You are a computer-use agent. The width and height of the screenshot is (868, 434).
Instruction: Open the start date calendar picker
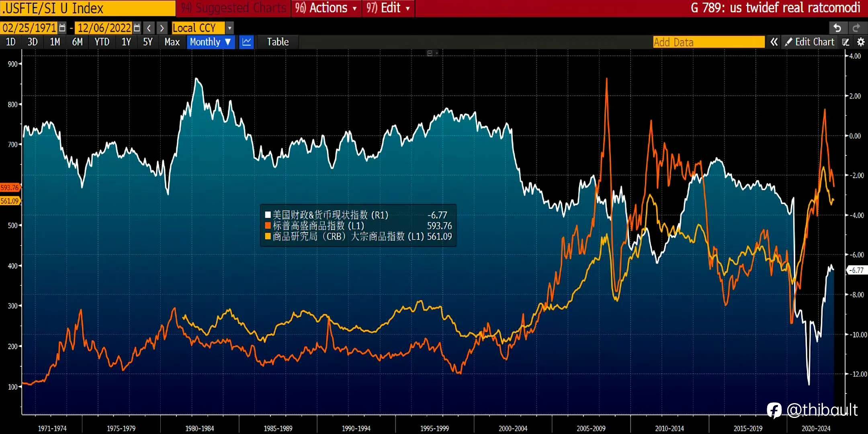(62, 28)
